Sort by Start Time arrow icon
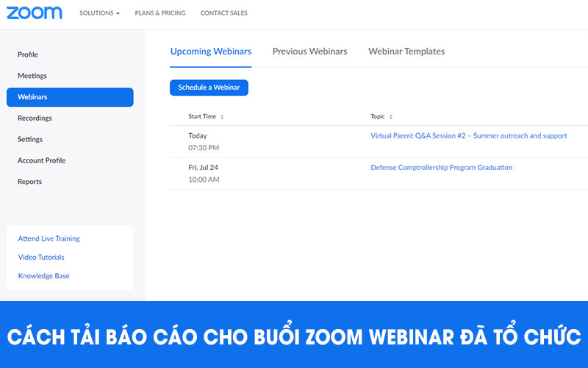588x368 pixels. point(222,117)
